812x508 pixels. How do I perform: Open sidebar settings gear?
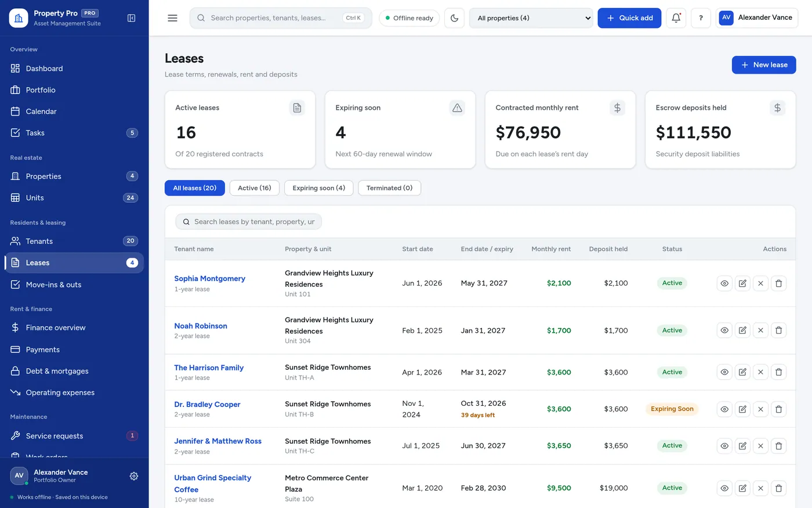point(134,476)
